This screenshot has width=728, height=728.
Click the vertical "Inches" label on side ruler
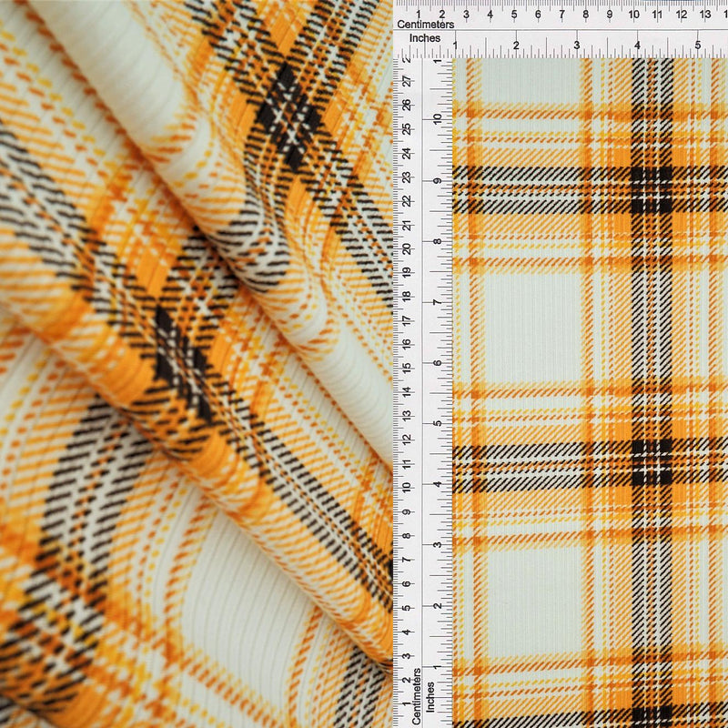click(x=430, y=696)
